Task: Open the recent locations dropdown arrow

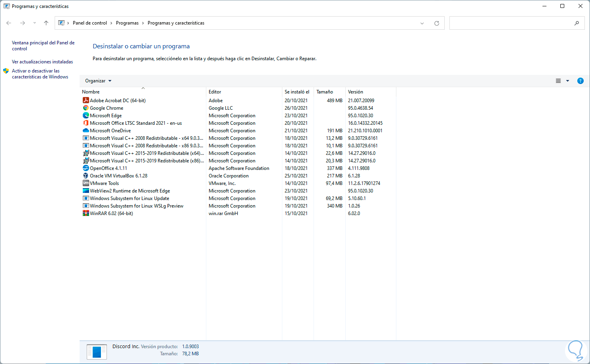Action: (34, 23)
